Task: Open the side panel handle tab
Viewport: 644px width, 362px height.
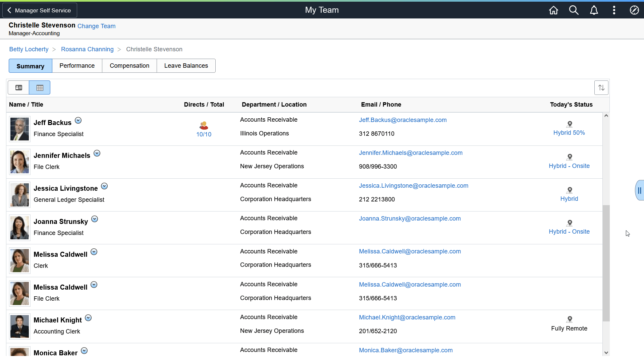Action: click(x=639, y=190)
